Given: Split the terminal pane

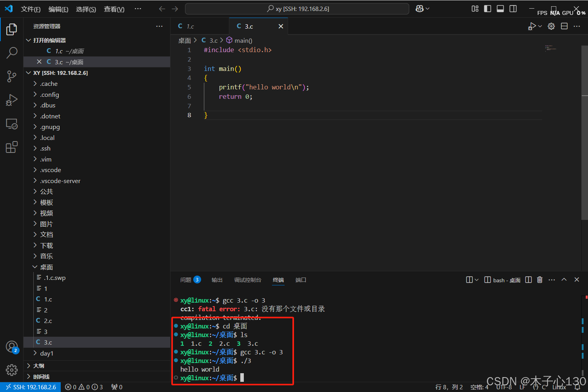Looking at the screenshot, I should click(528, 279).
